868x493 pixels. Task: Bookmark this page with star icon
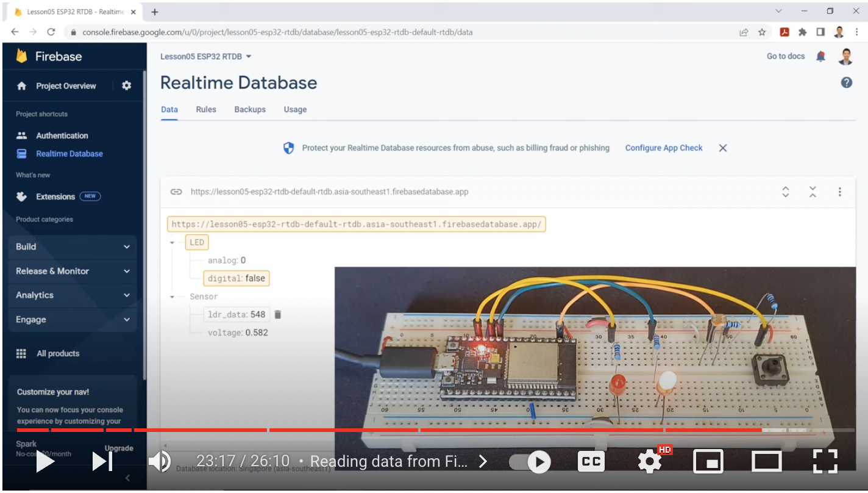(762, 32)
